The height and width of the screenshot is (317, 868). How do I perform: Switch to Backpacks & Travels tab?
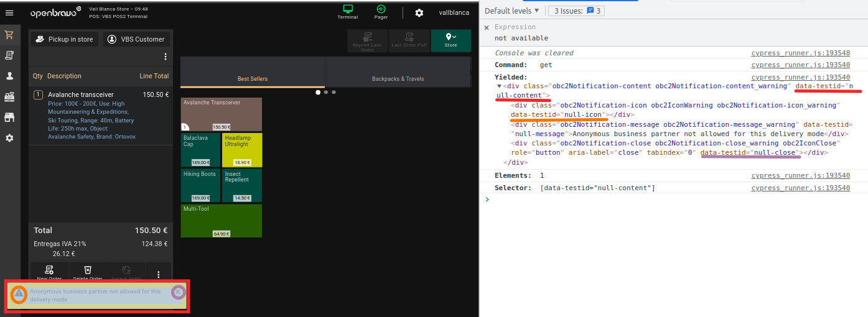tap(398, 79)
